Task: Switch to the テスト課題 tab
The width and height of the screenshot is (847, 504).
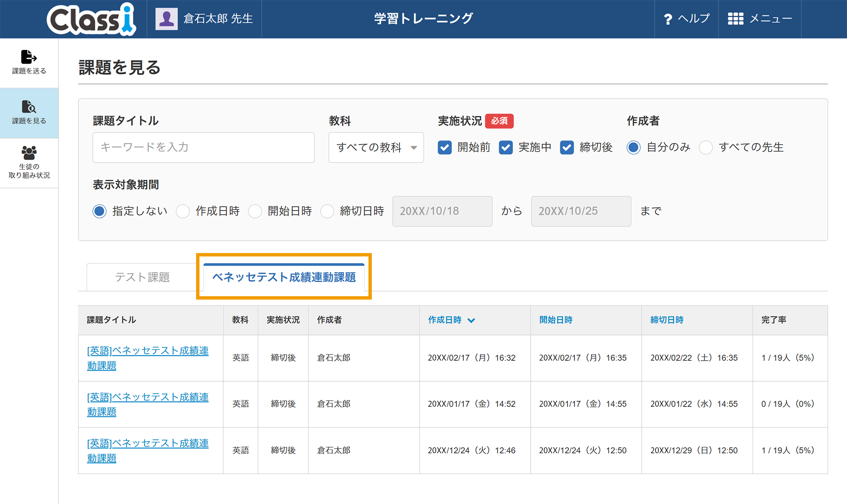Action: pos(142,277)
